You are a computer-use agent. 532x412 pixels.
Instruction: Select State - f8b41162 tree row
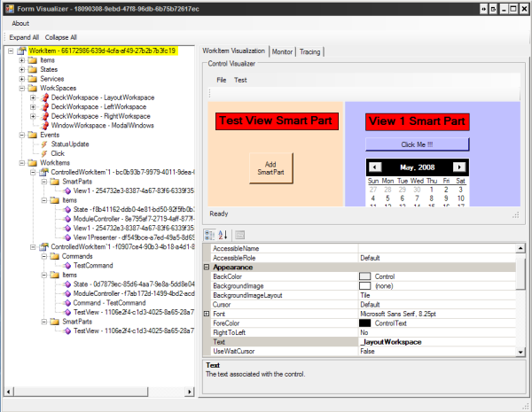(x=134, y=210)
